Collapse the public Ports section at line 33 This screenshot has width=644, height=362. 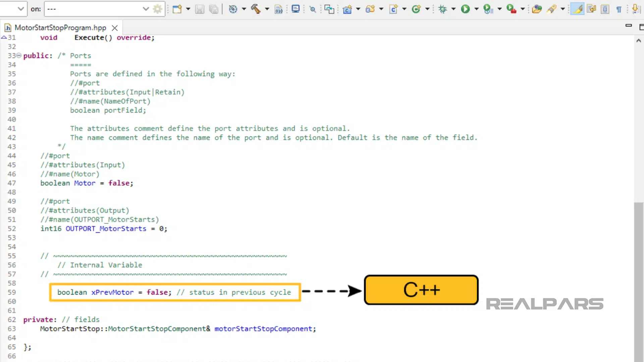pos(19,55)
